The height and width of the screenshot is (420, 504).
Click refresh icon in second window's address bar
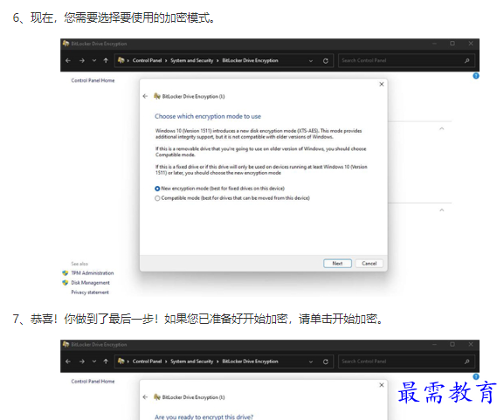(x=326, y=361)
